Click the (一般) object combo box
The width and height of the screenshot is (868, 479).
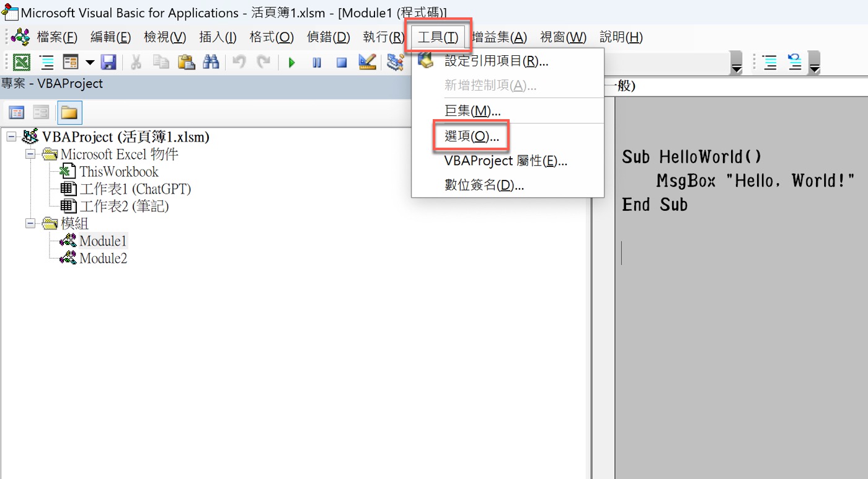coord(737,86)
